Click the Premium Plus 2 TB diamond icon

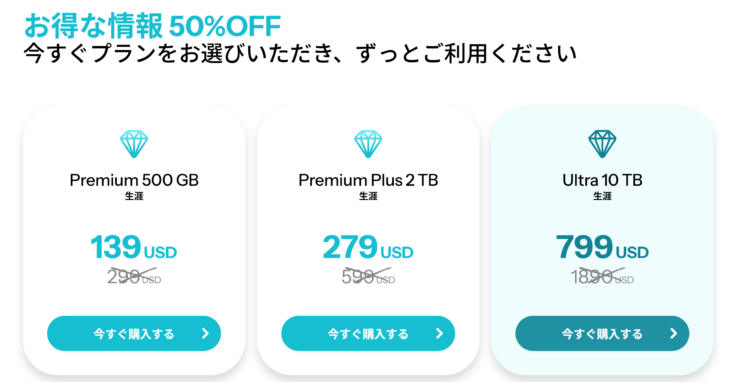pyautogui.click(x=368, y=144)
